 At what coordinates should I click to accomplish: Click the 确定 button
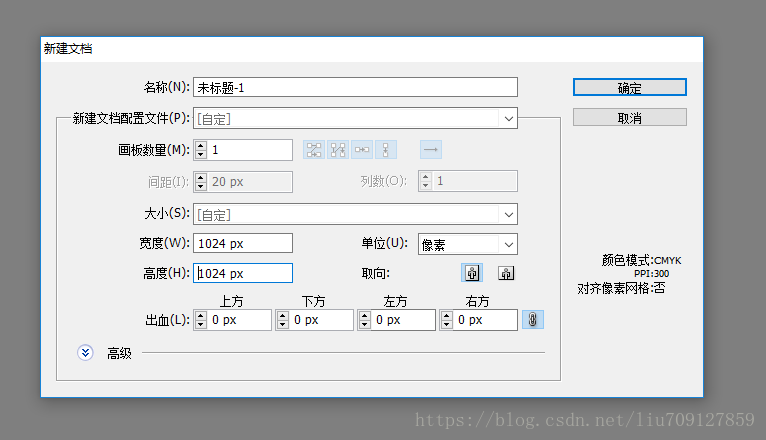[x=630, y=87]
